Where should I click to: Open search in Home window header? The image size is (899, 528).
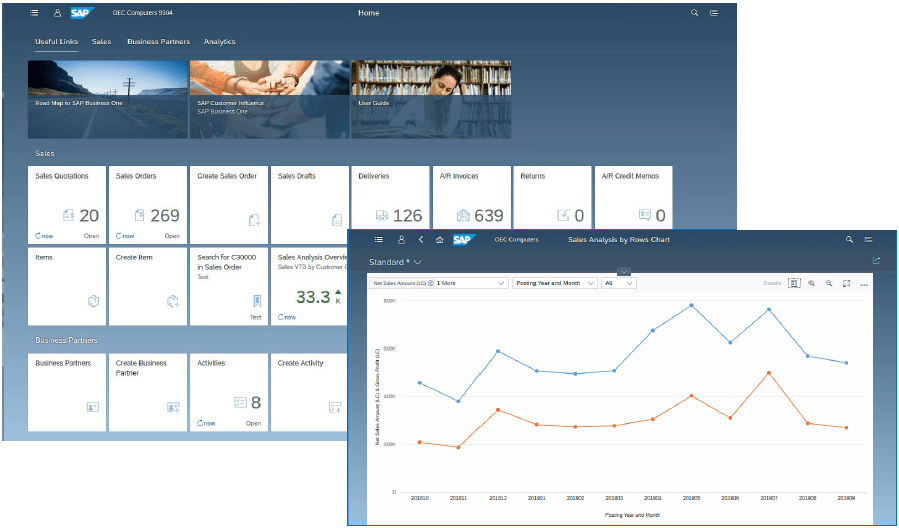pyautogui.click(x=694, y=13)
